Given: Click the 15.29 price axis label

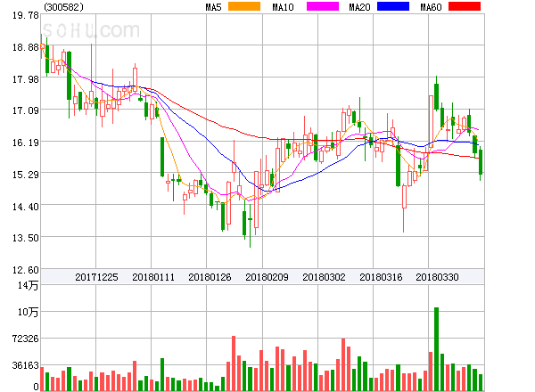Looking at the screenshot, I should tap(26, 175).
